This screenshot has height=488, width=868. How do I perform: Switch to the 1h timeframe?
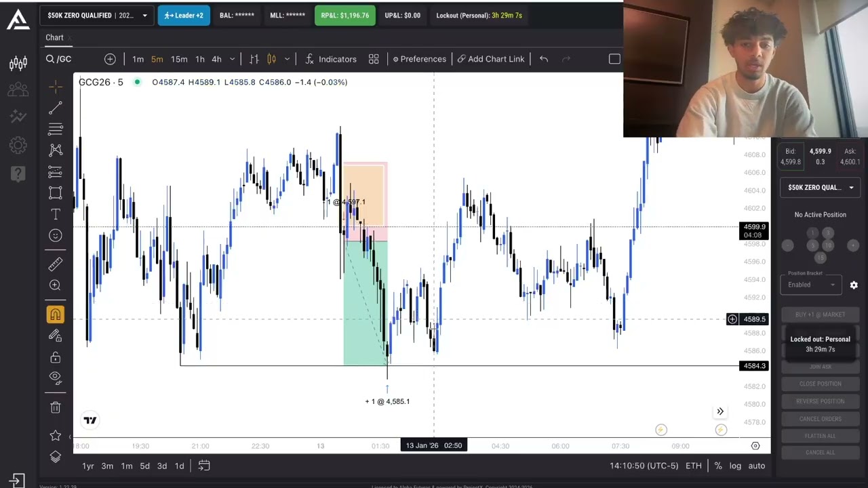(x=200, y=59)
